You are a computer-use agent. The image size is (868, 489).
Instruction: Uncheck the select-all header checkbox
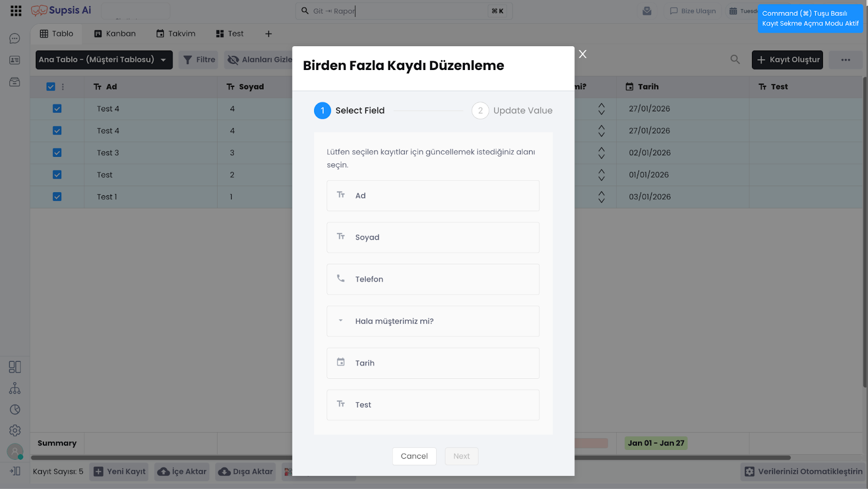pos(51,87)
